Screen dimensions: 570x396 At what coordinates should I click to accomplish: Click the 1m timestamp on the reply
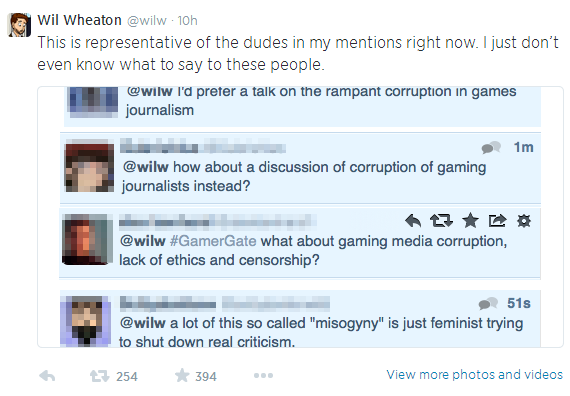click(523, 147)
